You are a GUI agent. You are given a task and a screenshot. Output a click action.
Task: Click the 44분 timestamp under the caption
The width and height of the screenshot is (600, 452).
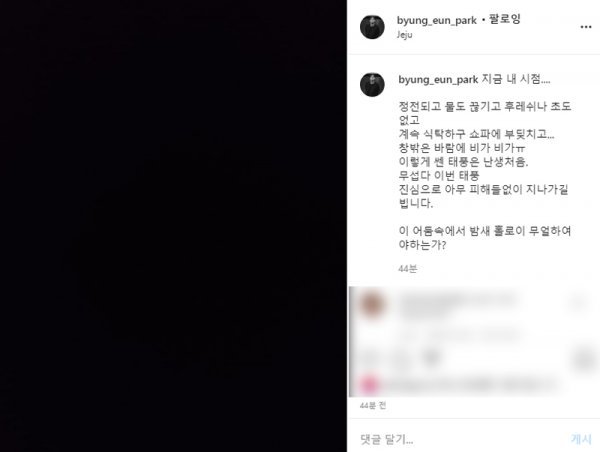pos(407,268)
